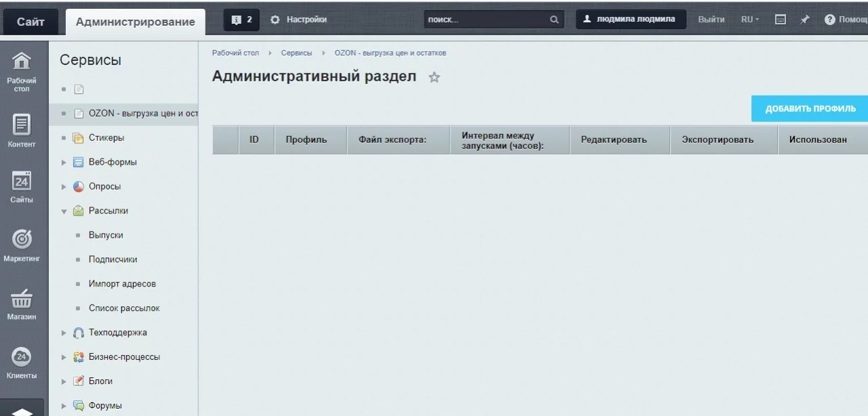Click the pin icon in top bar

click(x=805, y=20)
